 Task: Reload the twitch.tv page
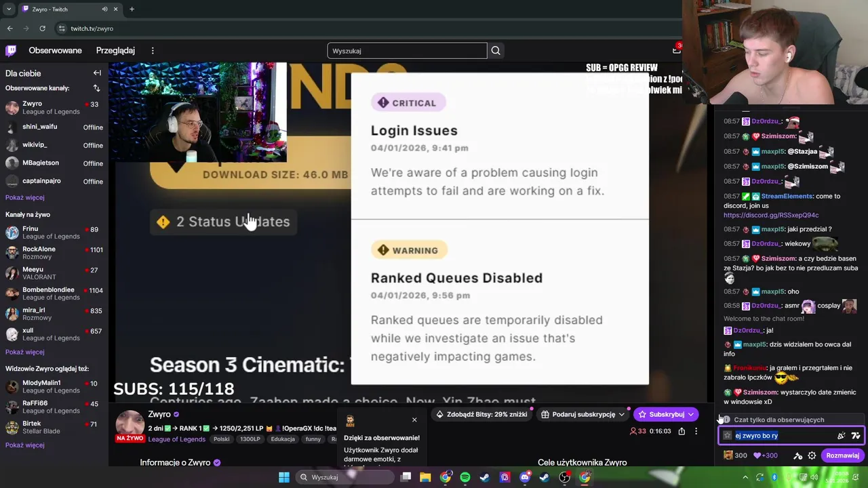[42, 28]
